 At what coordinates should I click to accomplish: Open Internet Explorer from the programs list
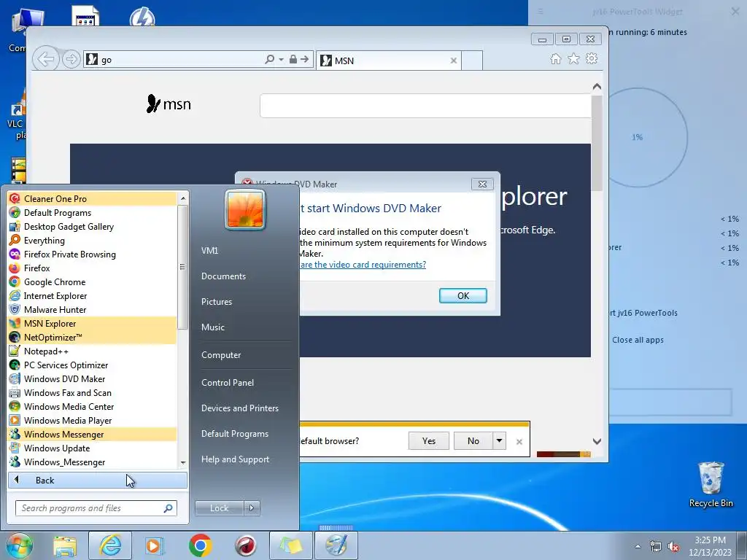[92, 295]
